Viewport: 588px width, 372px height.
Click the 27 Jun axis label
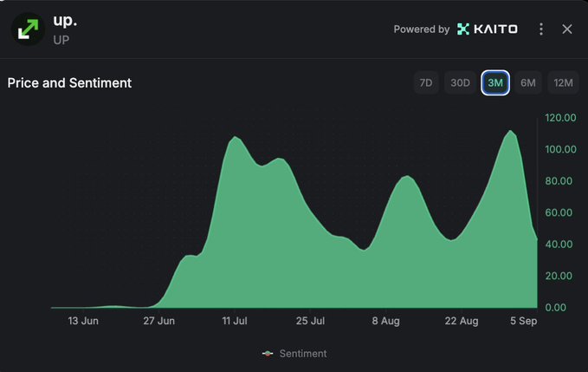(x=159, y=321)
